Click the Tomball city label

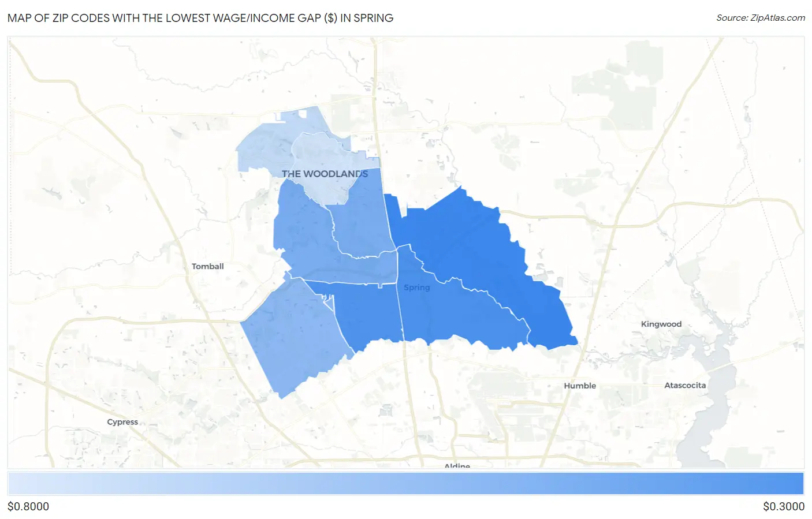(x=207, y=266)
